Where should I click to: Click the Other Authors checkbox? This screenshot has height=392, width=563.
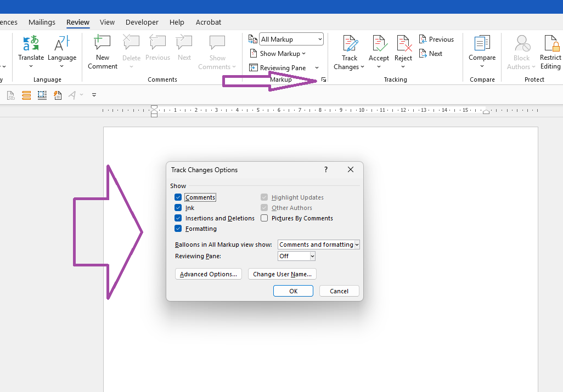click(264, 208)
